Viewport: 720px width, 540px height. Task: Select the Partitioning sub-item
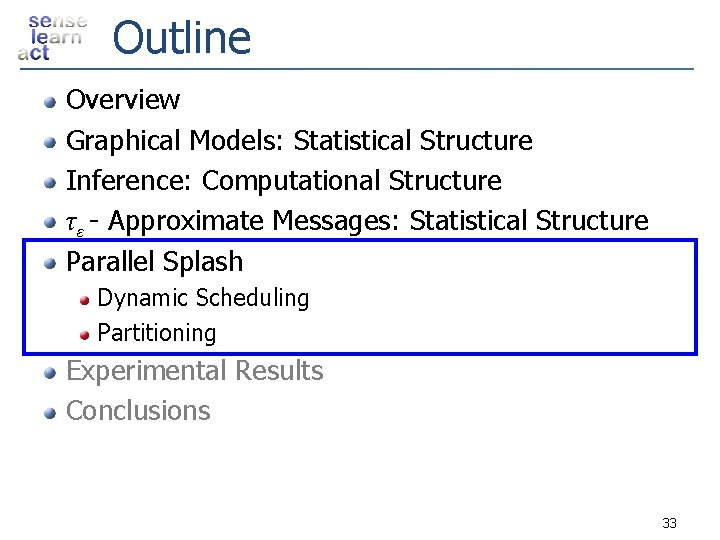(x=156, y=333)
